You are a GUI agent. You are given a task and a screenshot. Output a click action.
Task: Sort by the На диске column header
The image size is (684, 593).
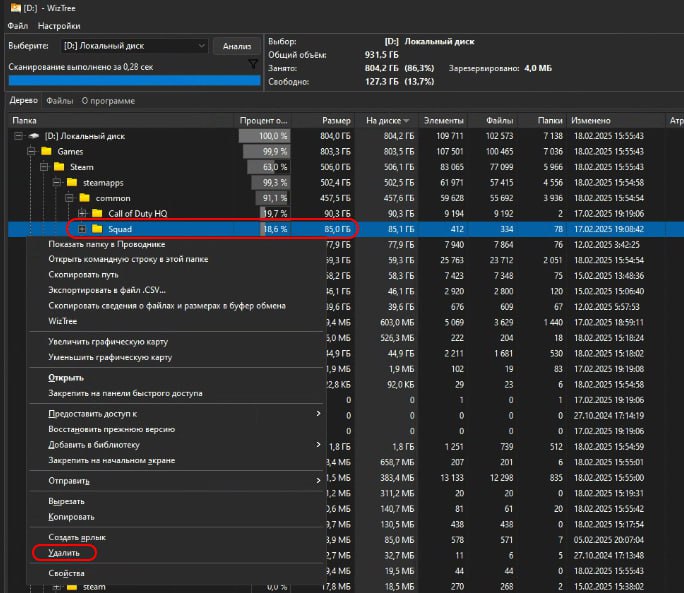[x=387, y=120]
